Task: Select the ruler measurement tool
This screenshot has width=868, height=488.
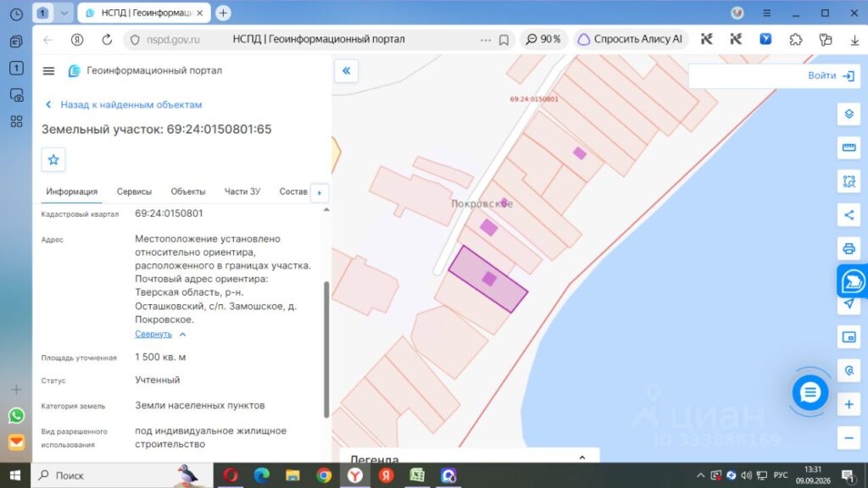Action: click(849, 147)
